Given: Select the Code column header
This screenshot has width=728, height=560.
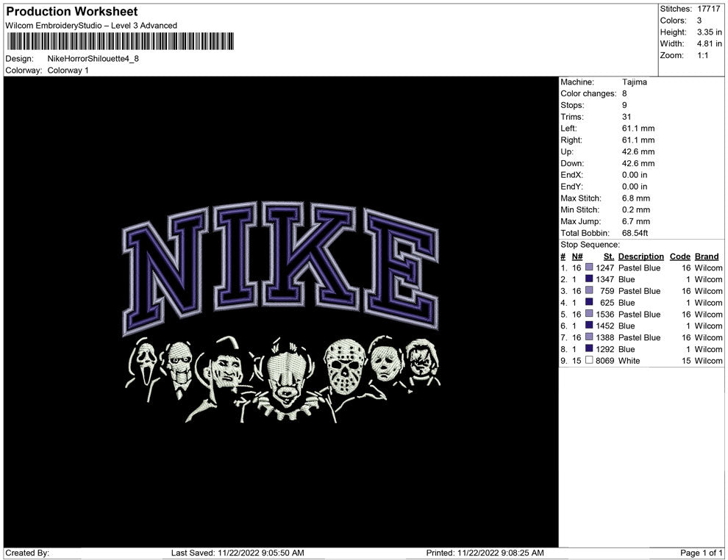Looking at the screenshot, I should click(x=679, y=256).
